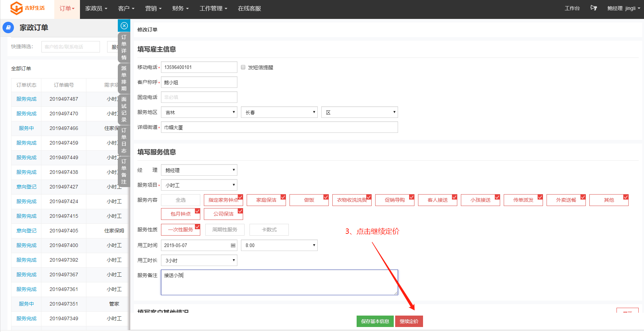Screen dimensions: 644x332
Task: Toggle 传单派发 service option
Action: coord(523,200)
